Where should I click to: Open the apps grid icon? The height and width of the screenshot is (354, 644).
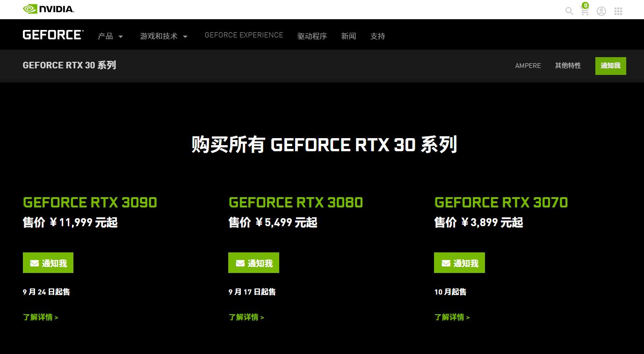618,11
